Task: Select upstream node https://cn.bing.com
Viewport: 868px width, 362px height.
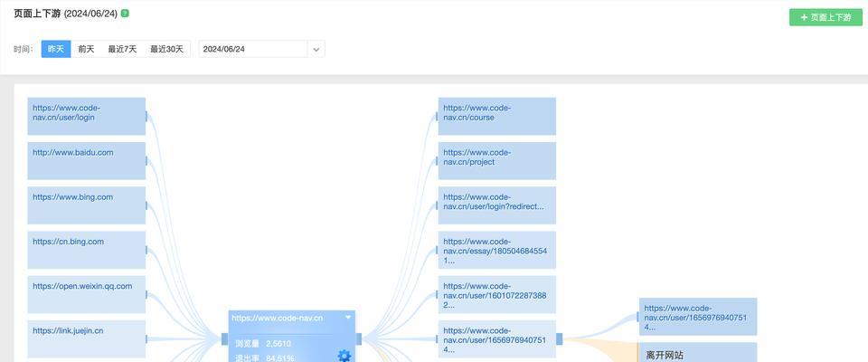Action: 87,250
